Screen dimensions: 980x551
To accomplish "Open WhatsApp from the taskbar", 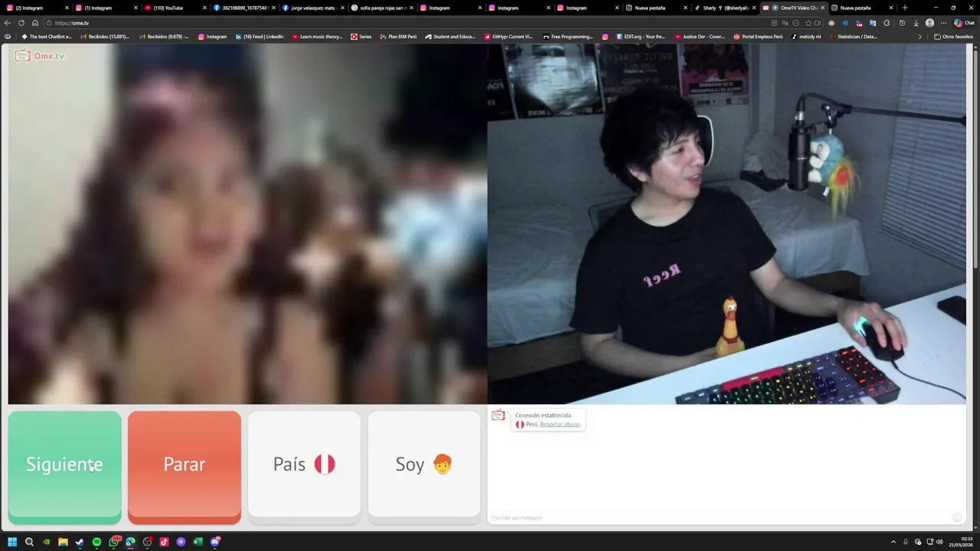I will click(x=113, y=542).
